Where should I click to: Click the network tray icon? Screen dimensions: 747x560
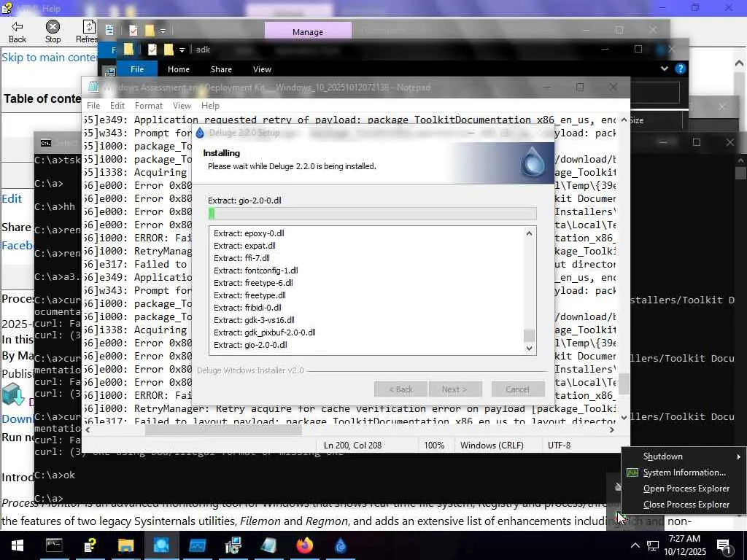pyautogui.click(x=653, y=545)
